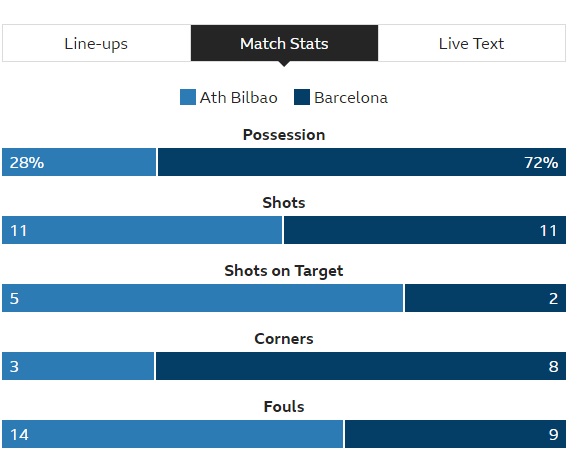
Task: Click the Possession heading
Action: 284,135
